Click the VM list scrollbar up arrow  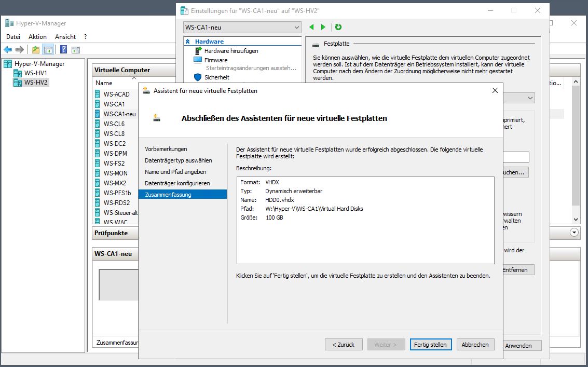[x=576, y=81]
